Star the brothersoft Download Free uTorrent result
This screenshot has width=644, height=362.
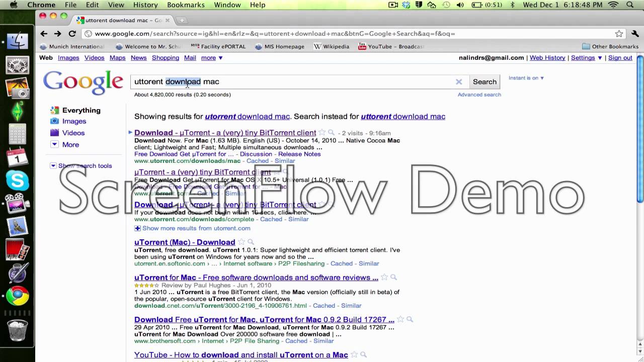[400, 320]
